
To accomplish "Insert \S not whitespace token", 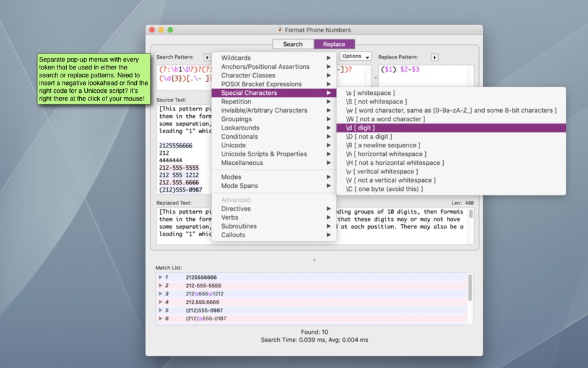I will [451, 102].
